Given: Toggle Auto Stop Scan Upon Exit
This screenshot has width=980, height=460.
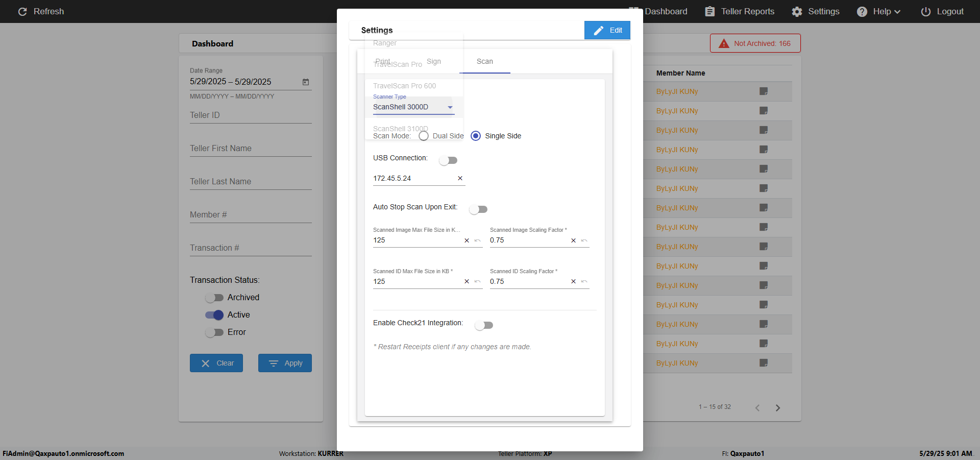Looking at the screenshot, I should (x=478, y=209).
